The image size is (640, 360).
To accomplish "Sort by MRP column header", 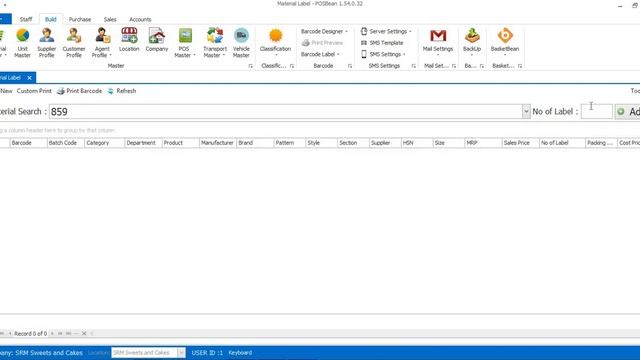I will 483,143.
